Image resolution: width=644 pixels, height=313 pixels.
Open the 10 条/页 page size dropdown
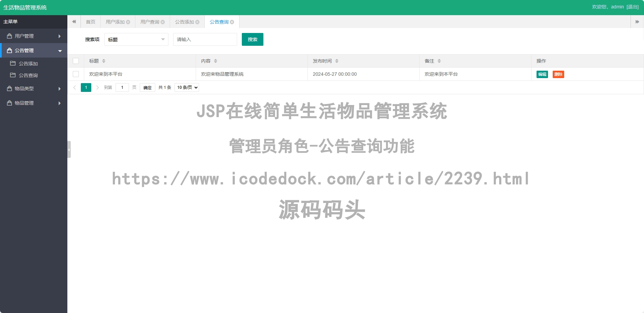click(x=187, y=88)
